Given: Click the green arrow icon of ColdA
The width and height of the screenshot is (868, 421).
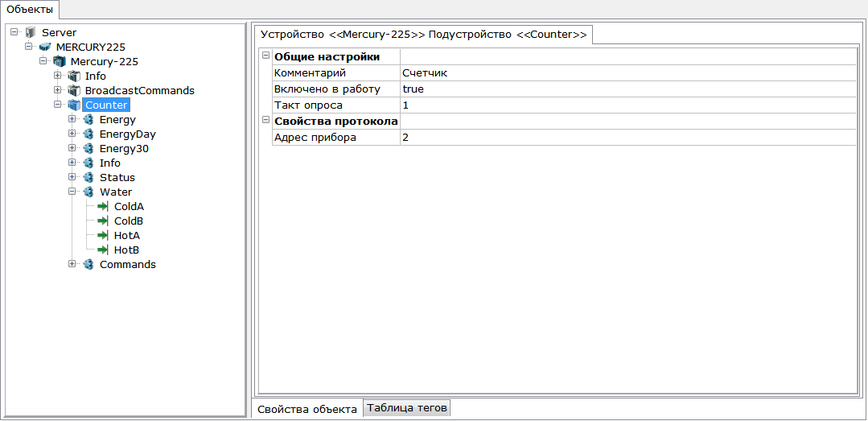Looking at the screenshot, I should coord(102,207).
